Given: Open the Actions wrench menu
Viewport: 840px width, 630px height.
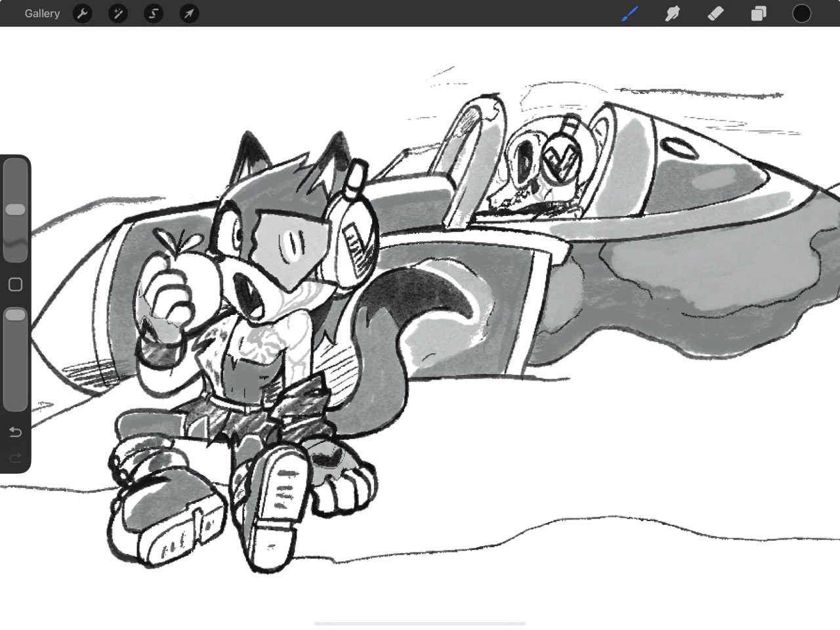Looking at the screenshot, I should pyautogui.click(x=82, y=13).
